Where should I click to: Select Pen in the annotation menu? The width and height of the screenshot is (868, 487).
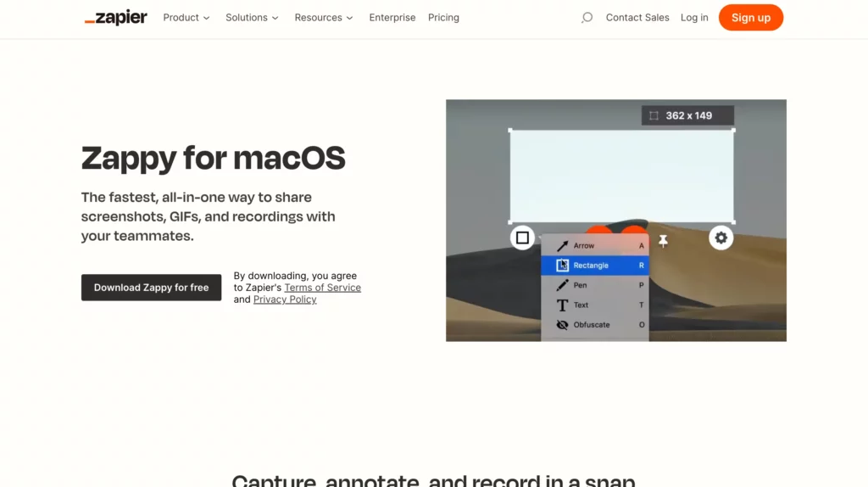(594, 285)
